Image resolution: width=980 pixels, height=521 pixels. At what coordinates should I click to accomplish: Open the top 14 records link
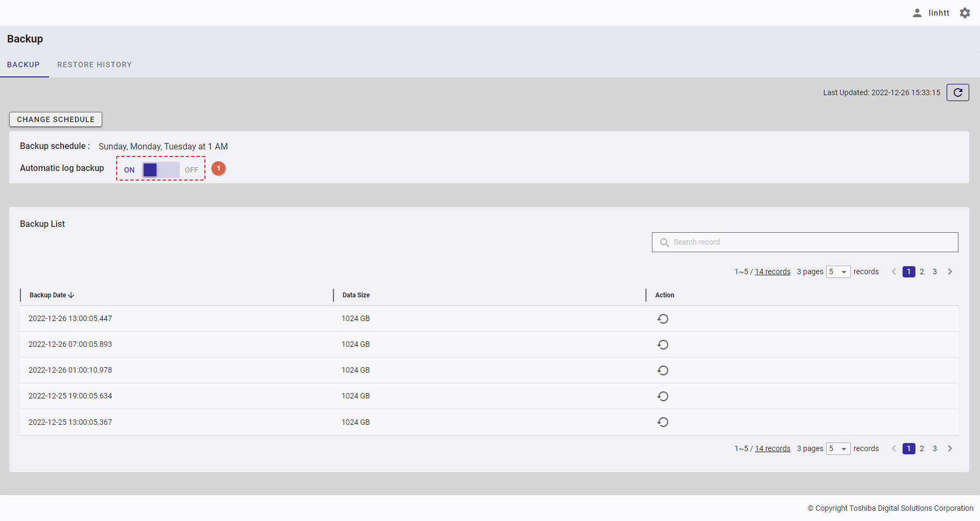tap(772, 272)
